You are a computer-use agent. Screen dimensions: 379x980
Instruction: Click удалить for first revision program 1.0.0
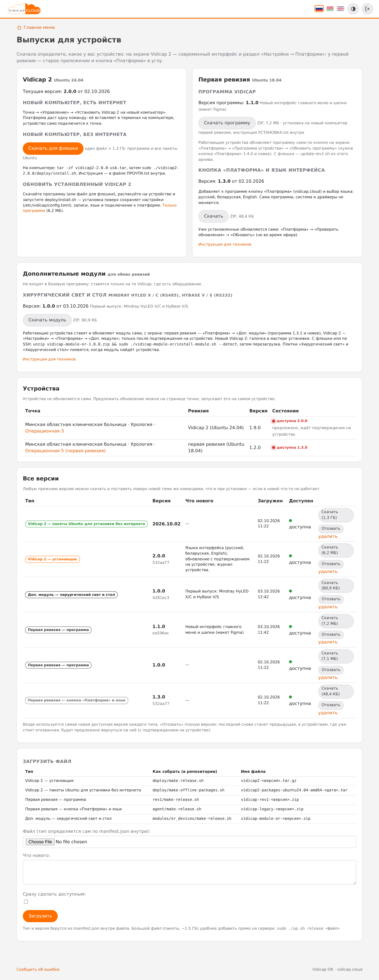click(x=328, y=677)
